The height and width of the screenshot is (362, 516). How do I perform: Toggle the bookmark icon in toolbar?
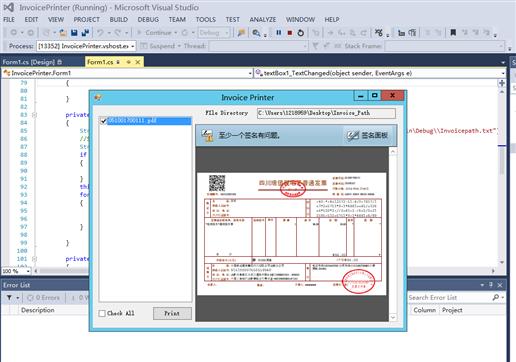point(453,33)
